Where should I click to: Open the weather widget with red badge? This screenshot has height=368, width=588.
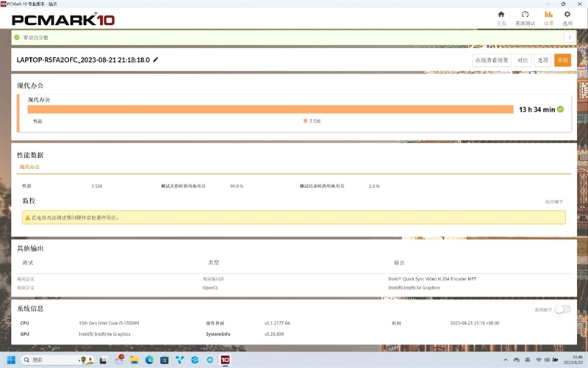119,359
